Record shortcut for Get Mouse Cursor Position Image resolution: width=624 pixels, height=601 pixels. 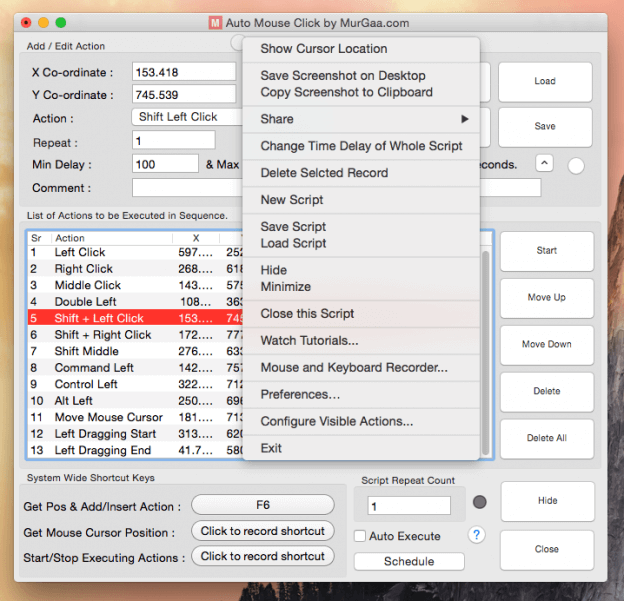[x=263, y=531]
